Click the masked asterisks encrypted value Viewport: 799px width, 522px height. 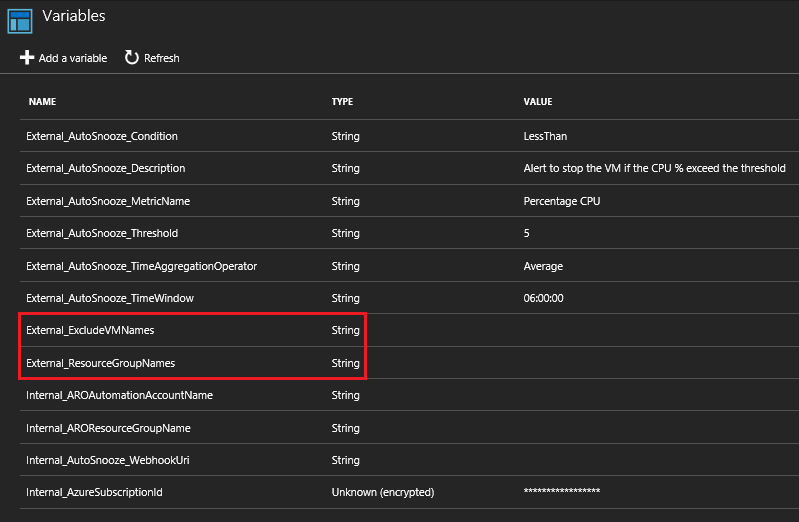pyautogui.click(x=562, y=491)
